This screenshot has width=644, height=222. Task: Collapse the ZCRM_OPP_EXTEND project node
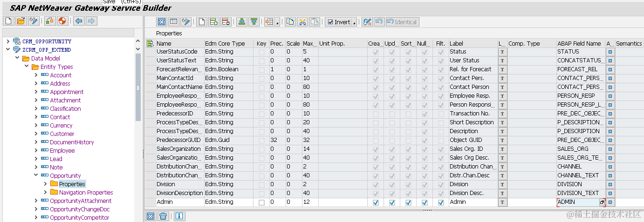[8, 50]
